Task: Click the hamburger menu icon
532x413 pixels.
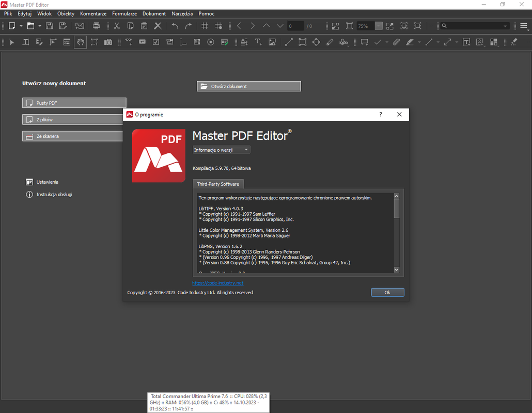Action: click(x=524, y=26)
